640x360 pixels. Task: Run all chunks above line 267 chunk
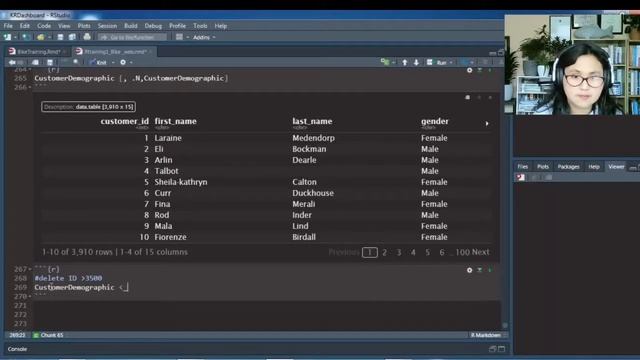click(480, 270)
